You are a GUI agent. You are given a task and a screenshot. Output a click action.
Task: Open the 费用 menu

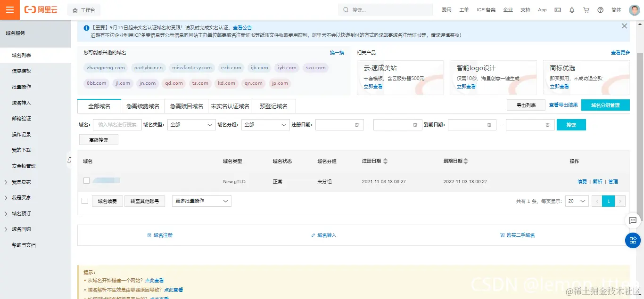click(x=446, y=10)
